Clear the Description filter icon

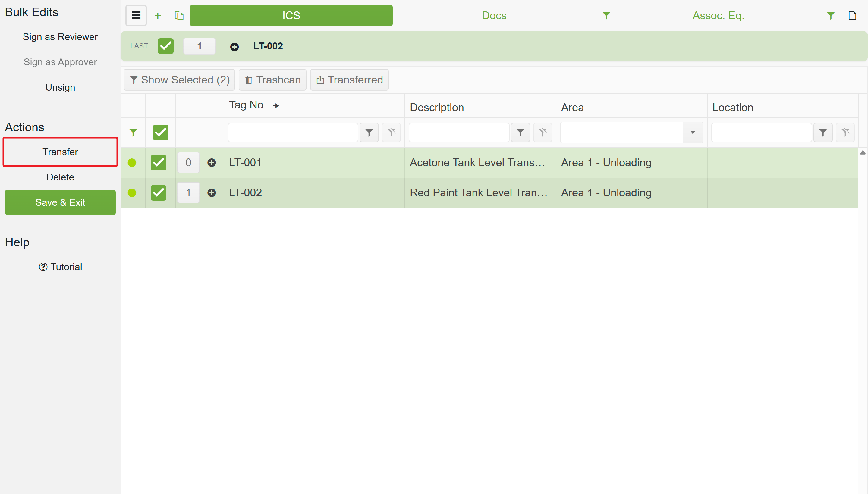point(542,132)
